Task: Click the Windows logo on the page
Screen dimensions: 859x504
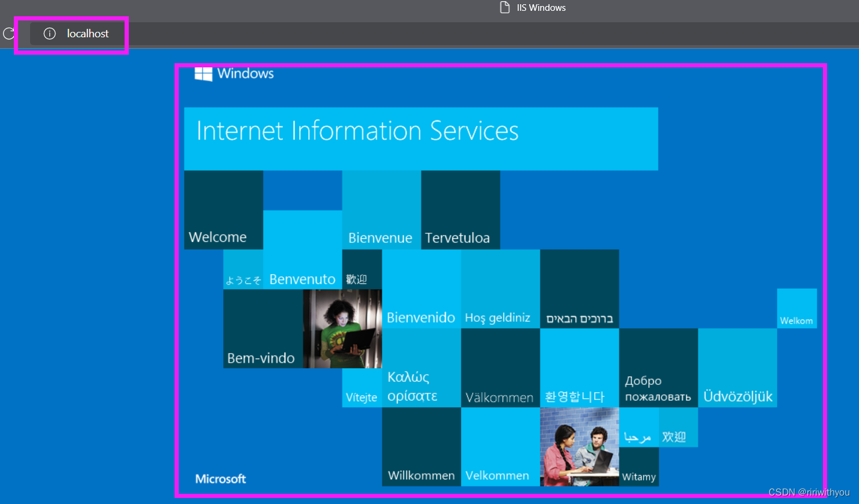Action: click(203, 74)
